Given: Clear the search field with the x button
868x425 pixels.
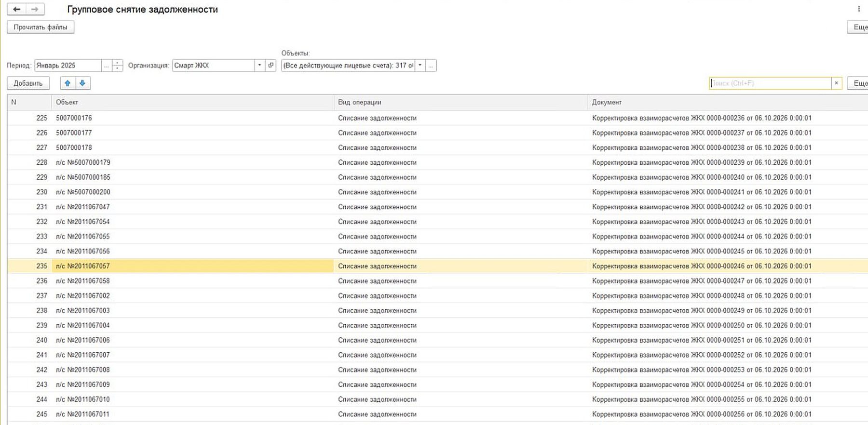Looking at the screenshot, I should click(x=837, y=83).
